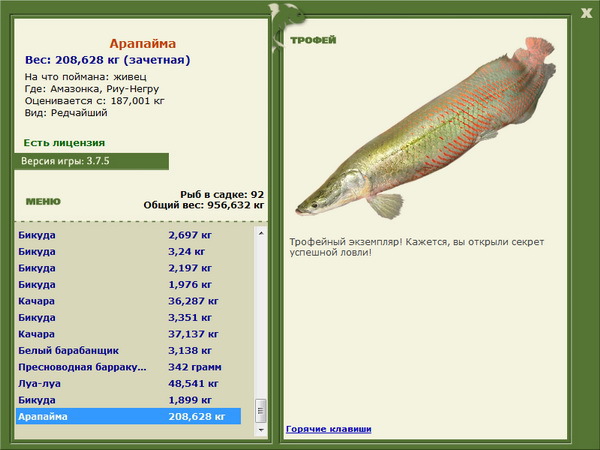Close the trophy window with X

click(x=586, y=13)
